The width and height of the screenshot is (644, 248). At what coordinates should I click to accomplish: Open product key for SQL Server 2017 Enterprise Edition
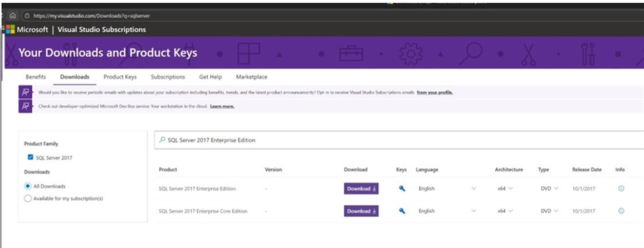(x=402, y=189)
